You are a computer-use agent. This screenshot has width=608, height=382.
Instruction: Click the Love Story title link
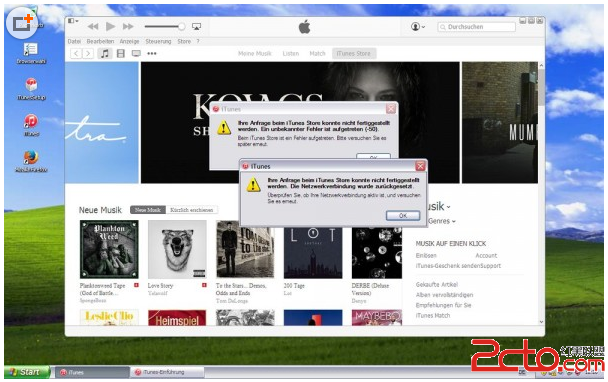point(160,285)
